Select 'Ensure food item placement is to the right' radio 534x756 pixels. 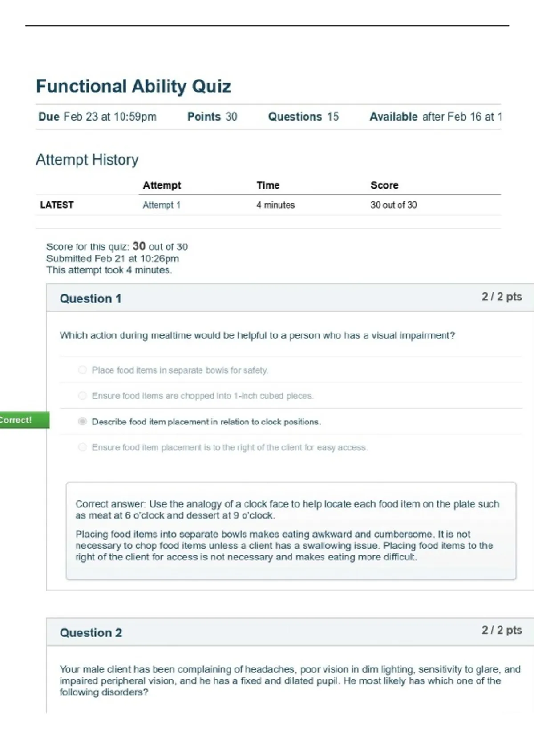(x=82, y=447)
